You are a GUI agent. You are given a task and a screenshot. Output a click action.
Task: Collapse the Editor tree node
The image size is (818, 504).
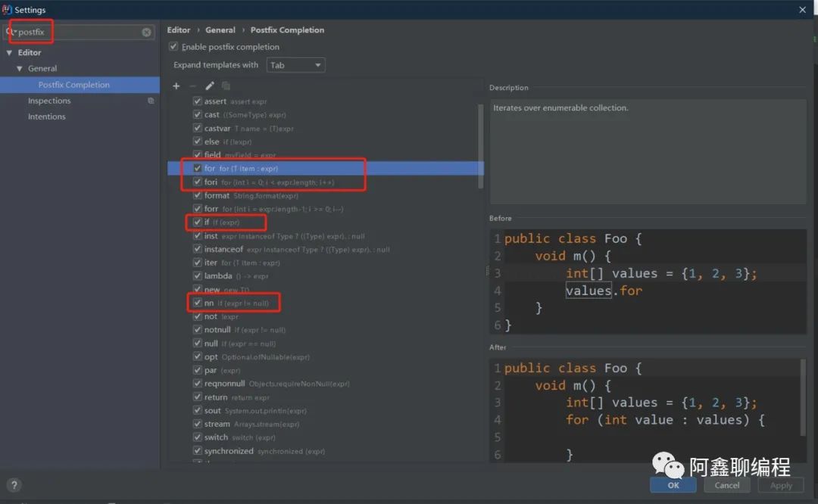pyautogui.click(x=9, y=53)
